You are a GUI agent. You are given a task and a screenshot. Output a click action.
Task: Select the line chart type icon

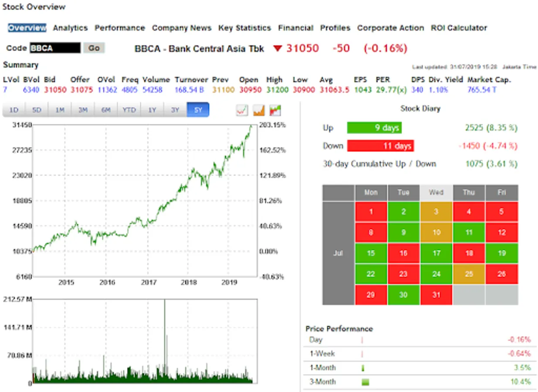tap(242, 110)
